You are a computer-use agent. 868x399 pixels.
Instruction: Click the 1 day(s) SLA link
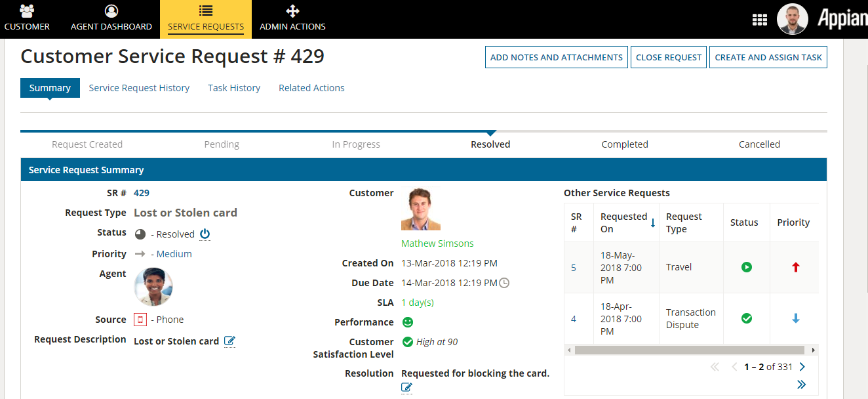(418, 303)
